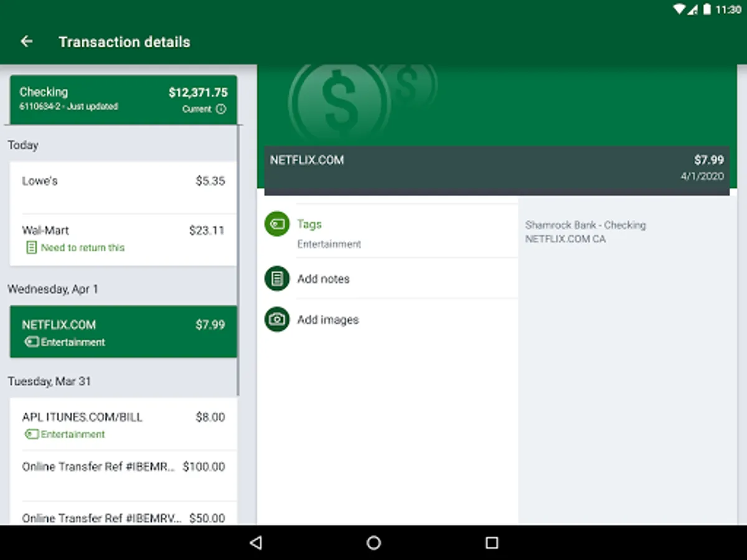Tap Android Back navigation button
The width and height of the screenshot is (747, 560).
[255, 543]
